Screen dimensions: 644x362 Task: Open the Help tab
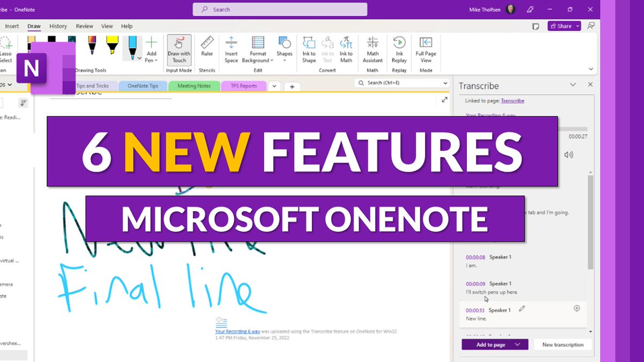click(x=127, y=26)
